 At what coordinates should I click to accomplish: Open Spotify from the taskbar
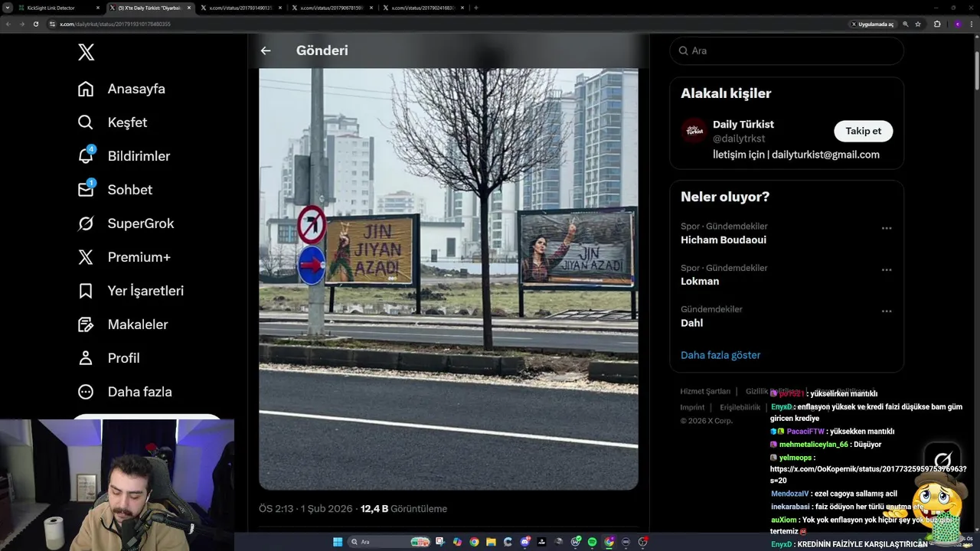592,542
